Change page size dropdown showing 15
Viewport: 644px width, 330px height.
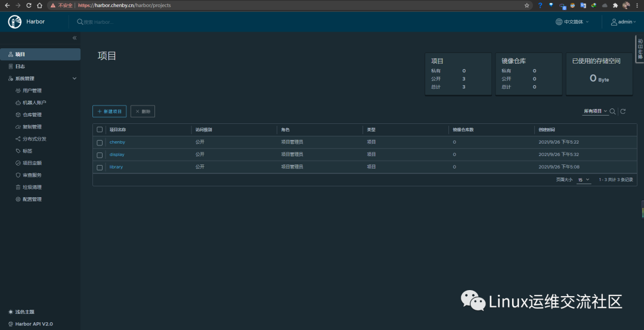pos(584,180)
